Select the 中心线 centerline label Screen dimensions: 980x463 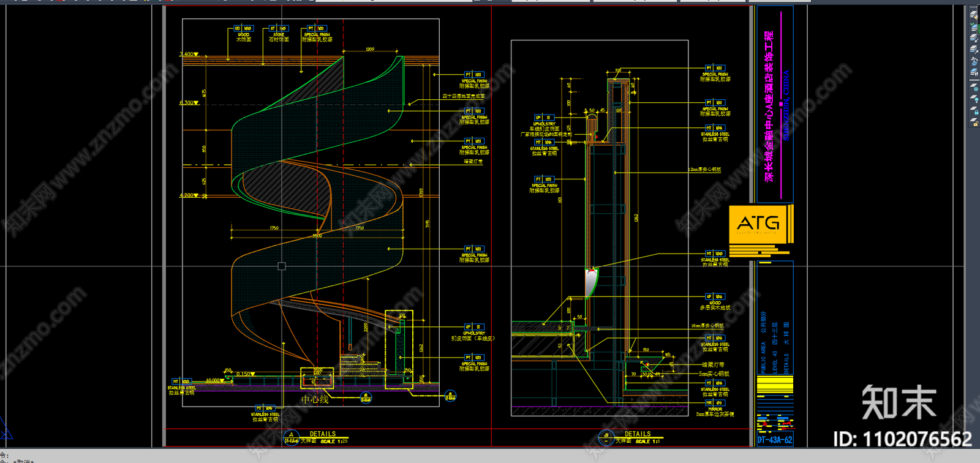(x=315, y=399)
